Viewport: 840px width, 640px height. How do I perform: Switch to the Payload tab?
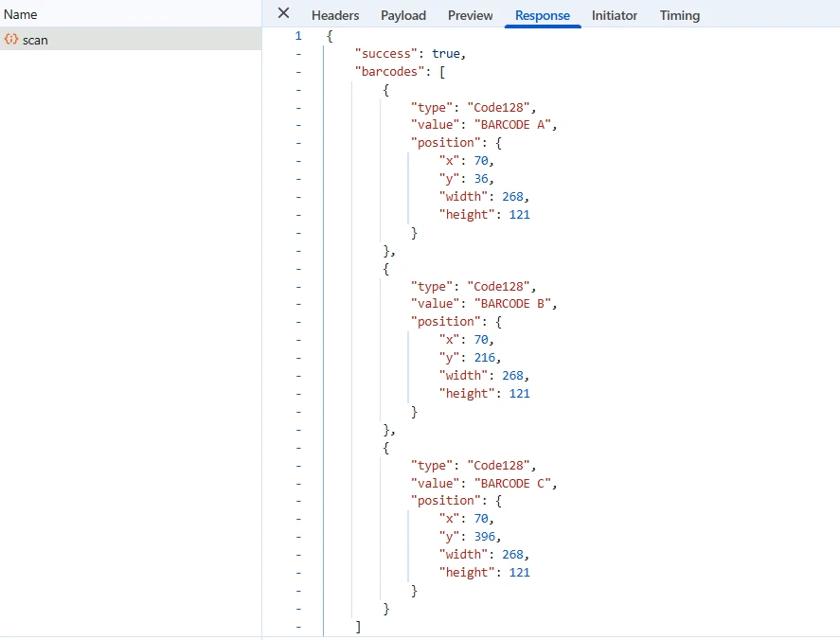click(403, 15)
